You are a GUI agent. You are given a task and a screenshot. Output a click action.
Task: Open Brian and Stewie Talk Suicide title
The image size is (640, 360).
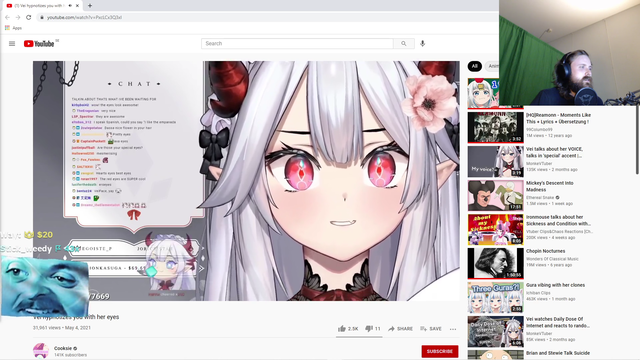coord(558,353)
